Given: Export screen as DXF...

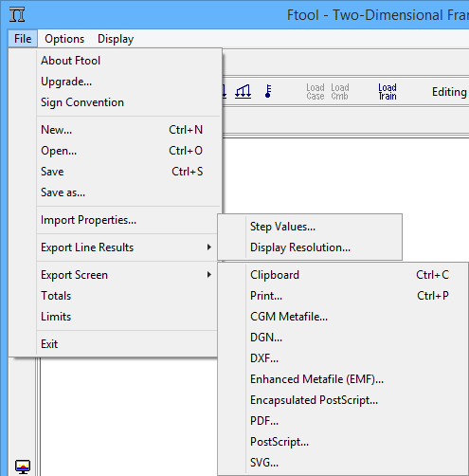Looking at the screenshot, I should point(343,358).
